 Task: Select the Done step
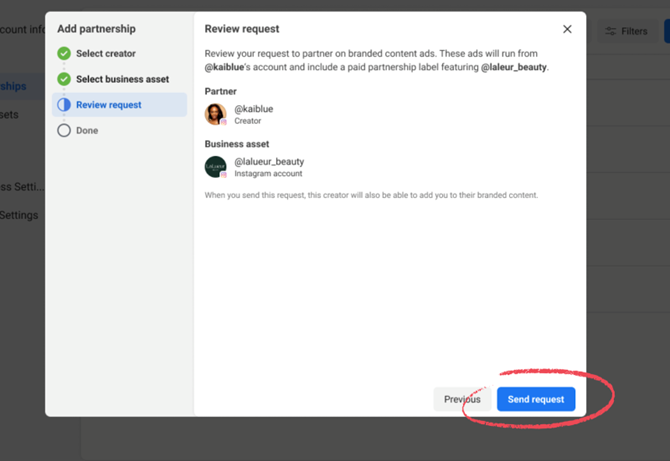(x=87, y=130)
